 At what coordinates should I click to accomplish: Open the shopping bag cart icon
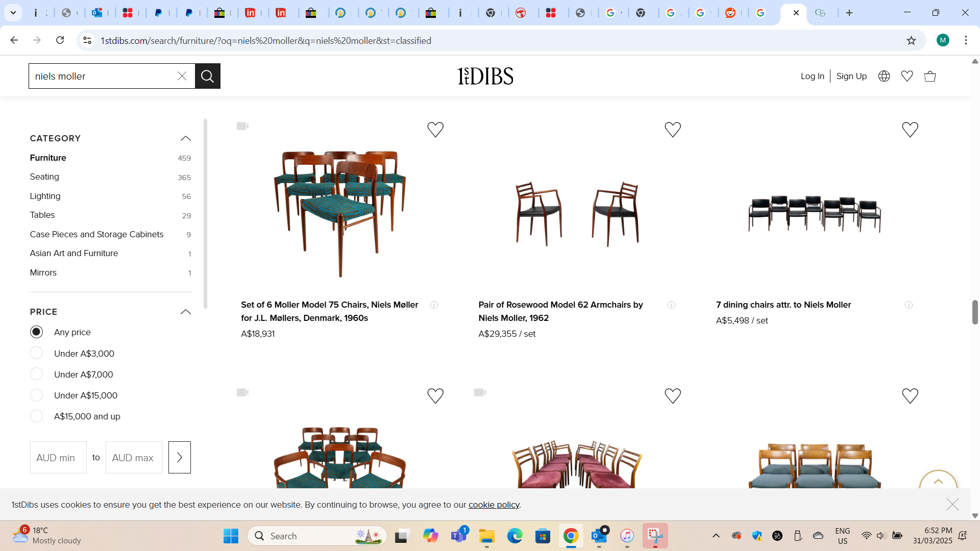coord(929,76)
